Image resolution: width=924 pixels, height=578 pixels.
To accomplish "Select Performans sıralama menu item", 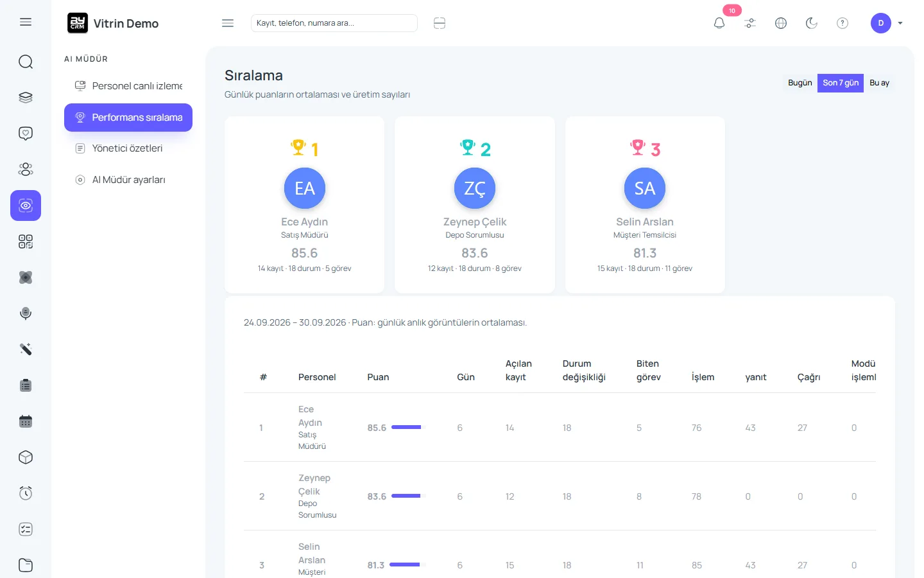I will coord(128,118).
